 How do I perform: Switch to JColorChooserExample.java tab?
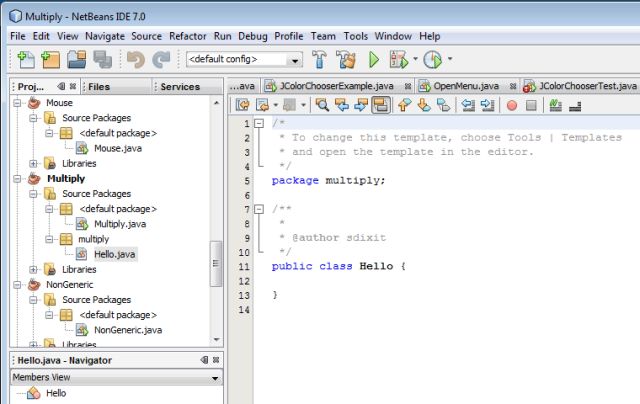(x=336, y=86)
